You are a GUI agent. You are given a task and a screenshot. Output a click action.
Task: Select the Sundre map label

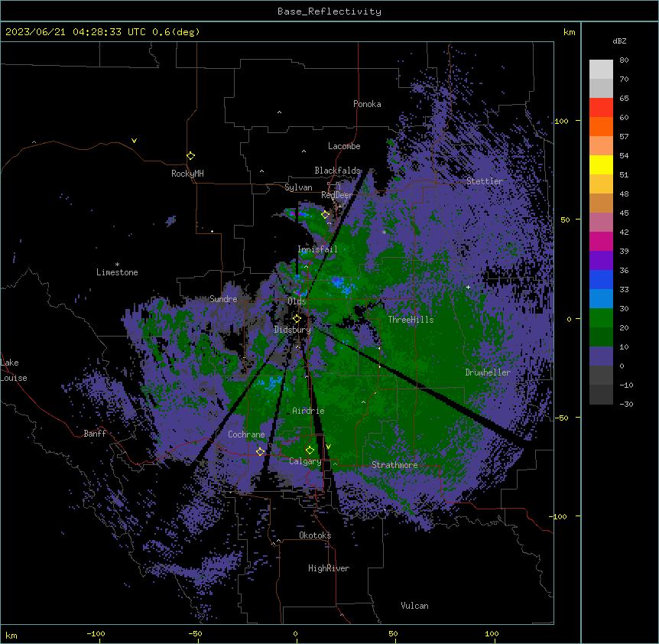(223, 299)
